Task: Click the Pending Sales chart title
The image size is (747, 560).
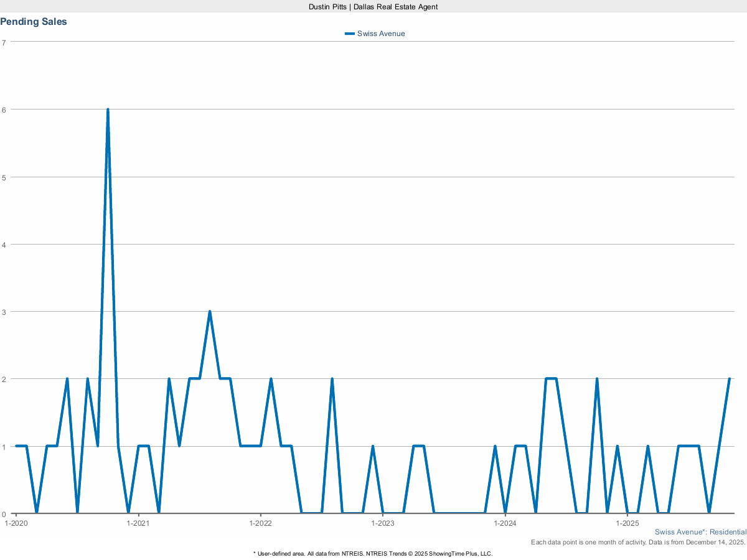Action: (x=34, y=22)
